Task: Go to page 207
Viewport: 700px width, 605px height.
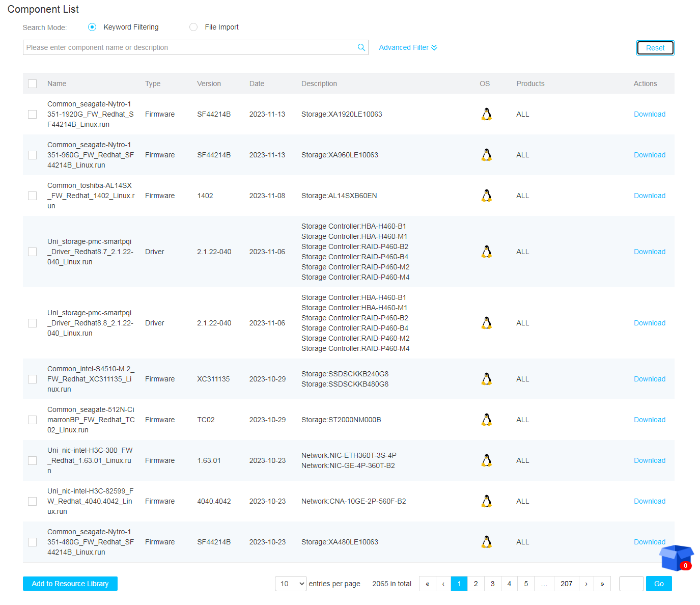Action: [x=566, y=584]
